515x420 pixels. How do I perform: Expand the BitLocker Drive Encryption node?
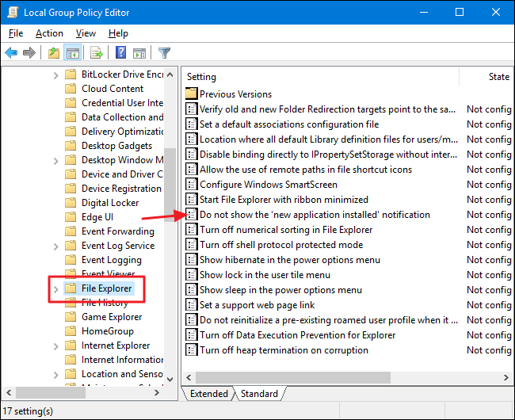[x=55, y=75]
